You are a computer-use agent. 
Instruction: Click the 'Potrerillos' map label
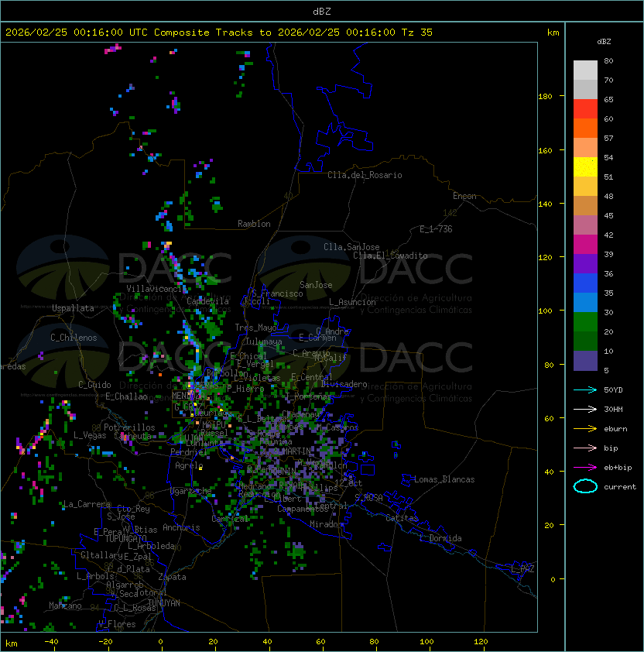pos(129,427)
